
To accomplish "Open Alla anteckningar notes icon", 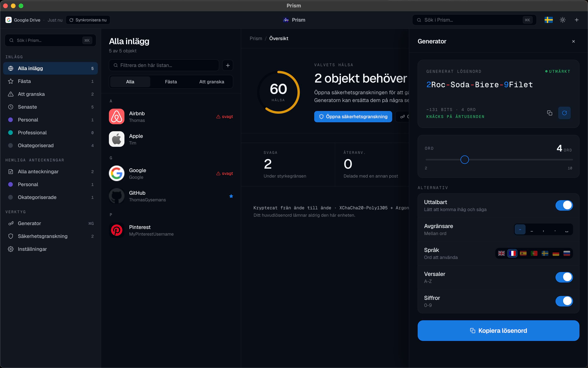I will pyautogui.click(x=11, y=172).
